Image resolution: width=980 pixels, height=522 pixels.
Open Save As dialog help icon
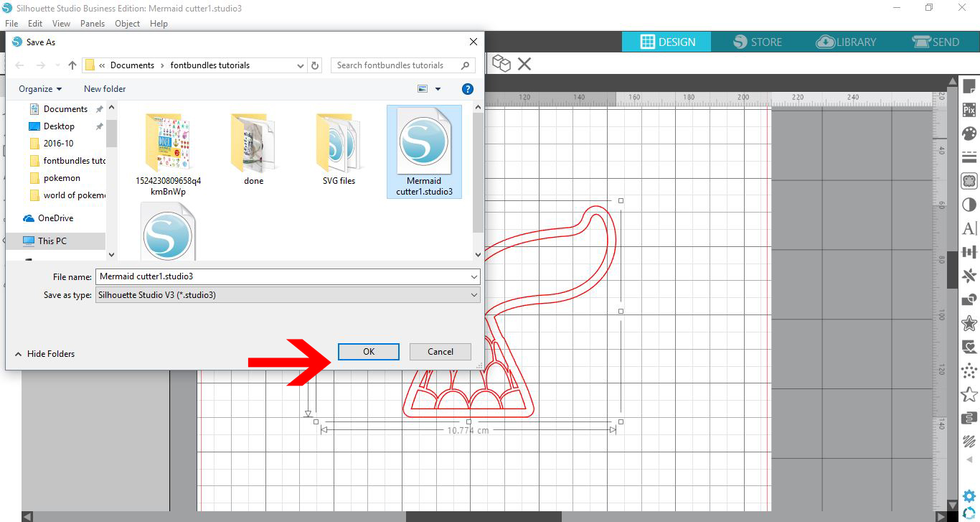point(468,89)
